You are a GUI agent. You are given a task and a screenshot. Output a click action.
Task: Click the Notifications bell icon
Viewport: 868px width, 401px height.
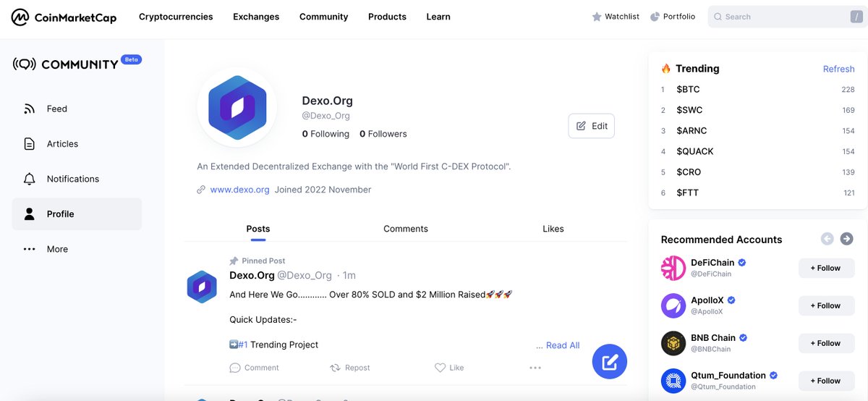(30, 179)
